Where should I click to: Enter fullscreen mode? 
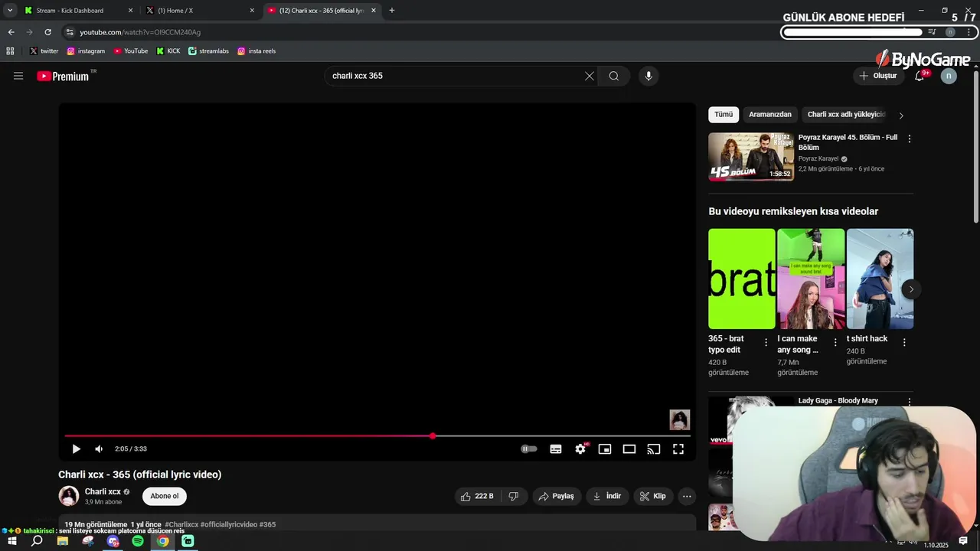(x=678, y=449)
